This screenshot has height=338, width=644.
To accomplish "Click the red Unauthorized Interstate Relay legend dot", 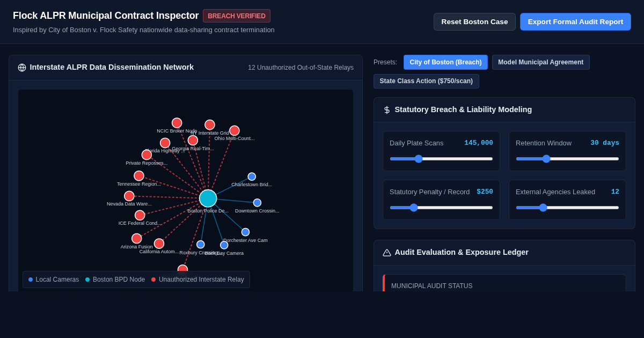I will (x=153, y=280).
